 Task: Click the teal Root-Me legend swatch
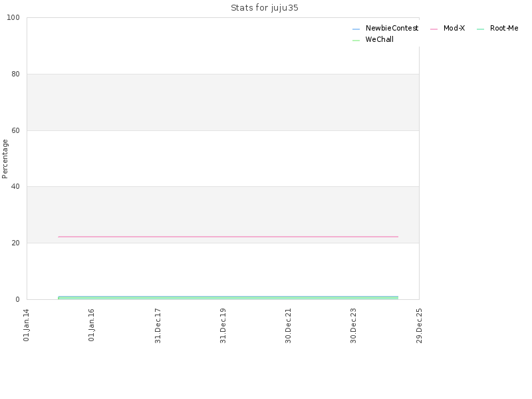480,29
